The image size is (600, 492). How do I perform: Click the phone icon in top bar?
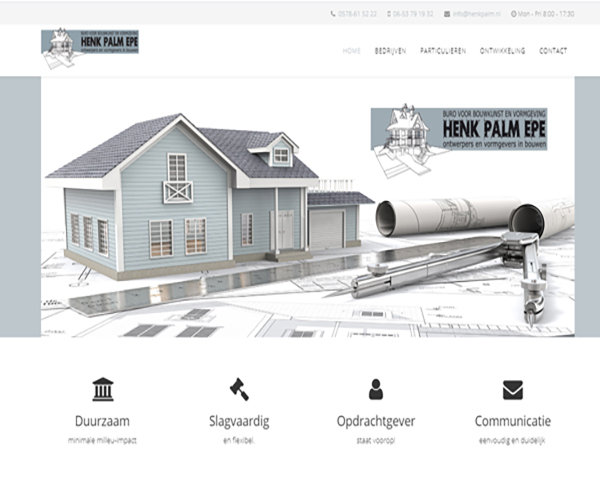(333, 14)
